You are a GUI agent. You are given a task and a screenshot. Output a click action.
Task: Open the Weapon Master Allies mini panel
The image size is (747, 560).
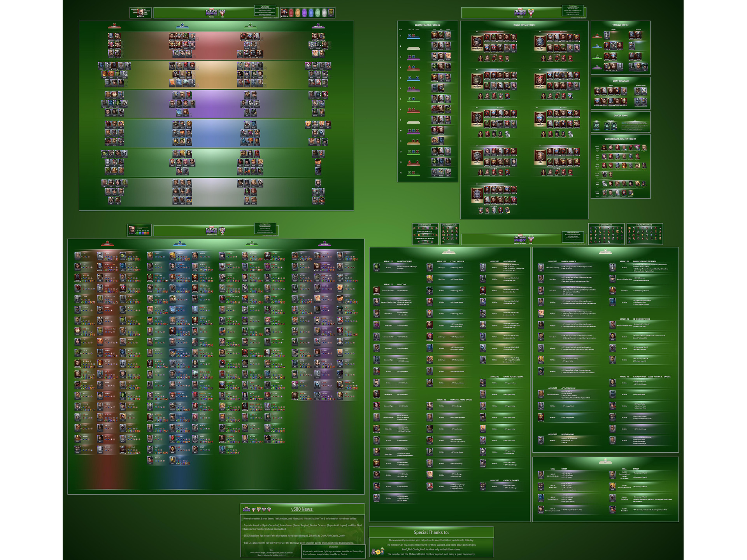coord(644,234)
